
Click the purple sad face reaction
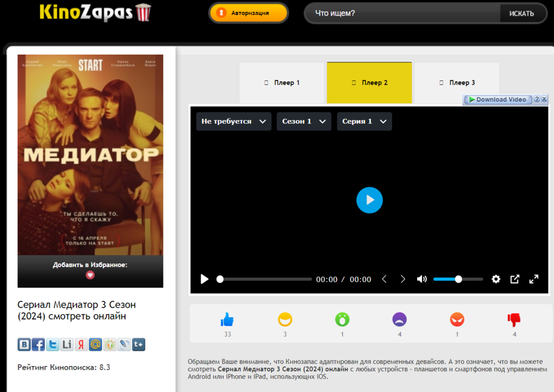click(400, 320)
